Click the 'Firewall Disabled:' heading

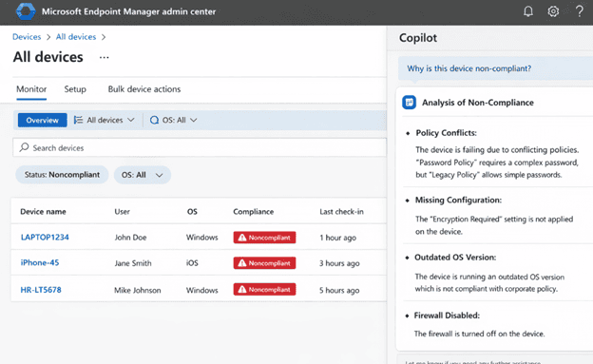[x=447, y=316]
